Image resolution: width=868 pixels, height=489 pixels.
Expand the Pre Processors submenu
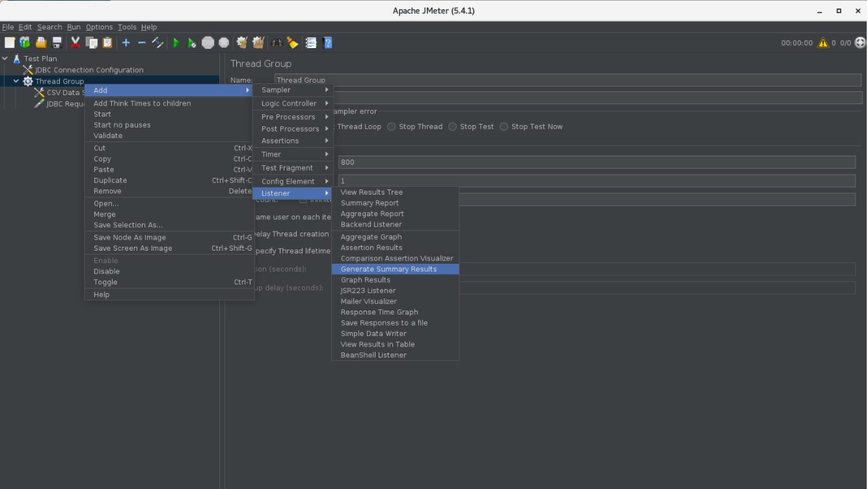[293, 117]
